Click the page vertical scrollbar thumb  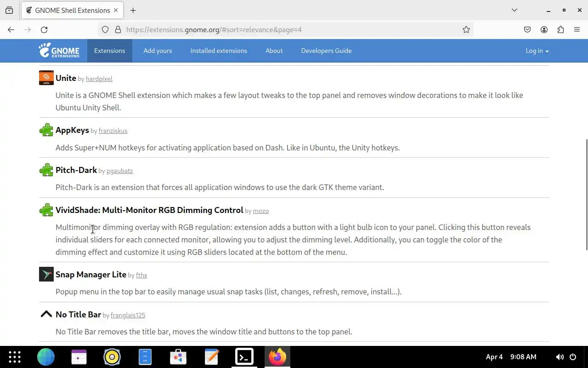(x=586, y=195)
